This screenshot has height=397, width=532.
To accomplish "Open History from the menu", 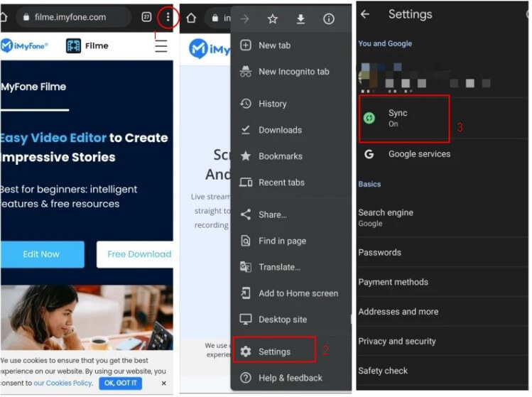I will point(291,104).
